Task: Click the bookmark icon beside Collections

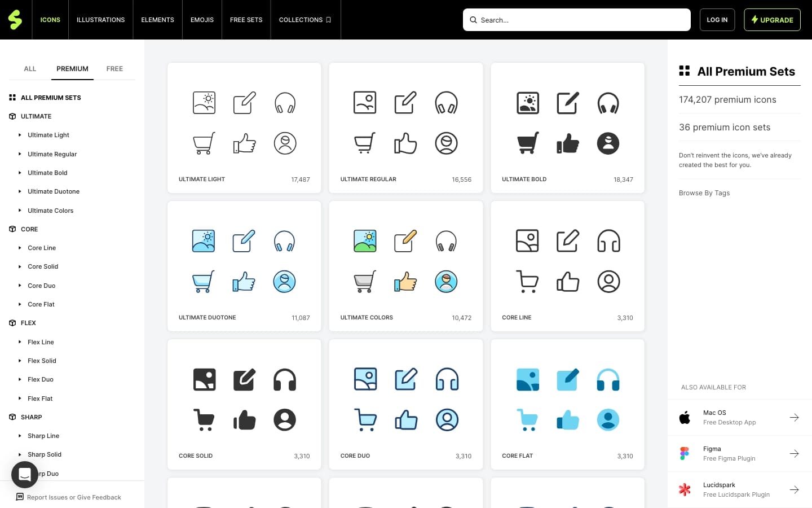Action: pos(328,20)
